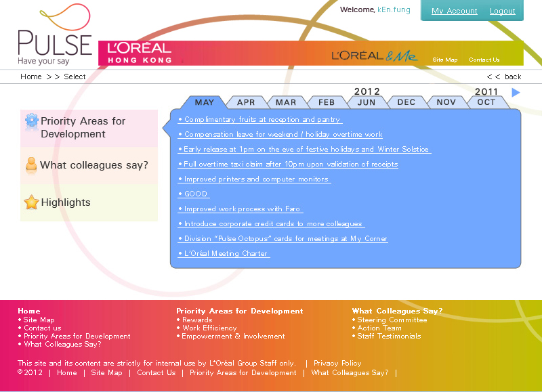Viewport: 542px width, 392px height.
Task: Select the MAY tab
Action: (x=205, y=102)
